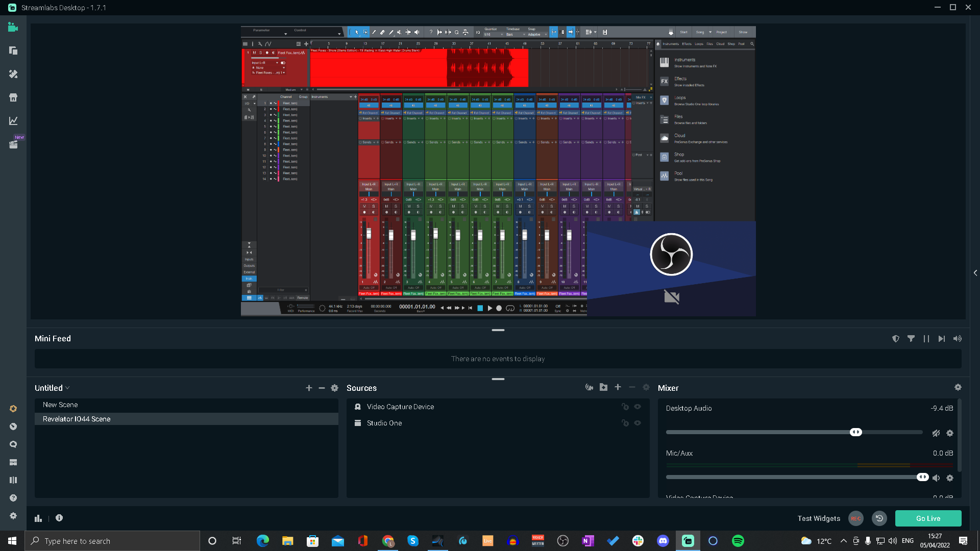Select the Video Capture Device source
This screenshot has height=551, width=980.
[x=498, y=407]
